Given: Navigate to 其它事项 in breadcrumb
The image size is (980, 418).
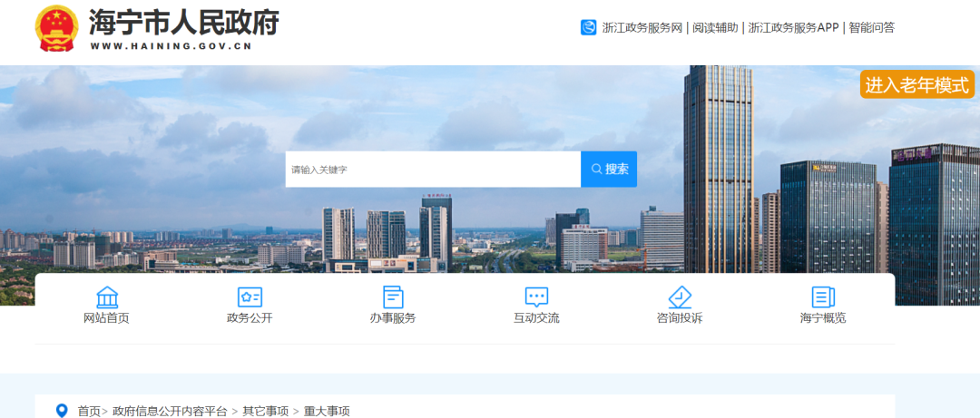Looking at the screenshot, I should coord(265,411).
